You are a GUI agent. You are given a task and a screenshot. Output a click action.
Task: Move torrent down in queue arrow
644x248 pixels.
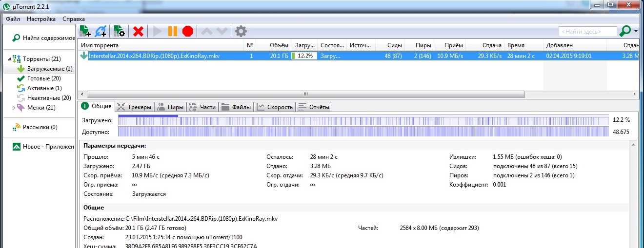(x=222, y=31)
